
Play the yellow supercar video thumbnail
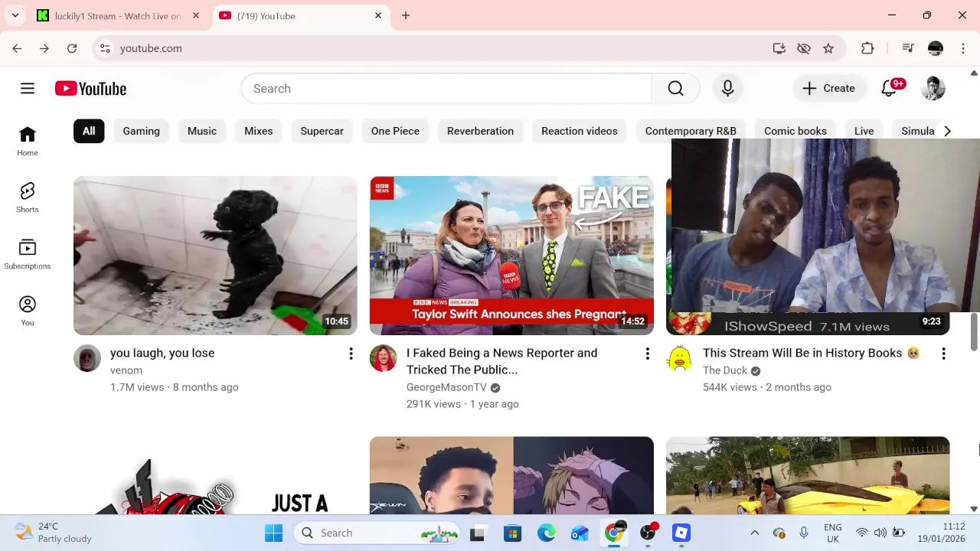tap(808, 475)
